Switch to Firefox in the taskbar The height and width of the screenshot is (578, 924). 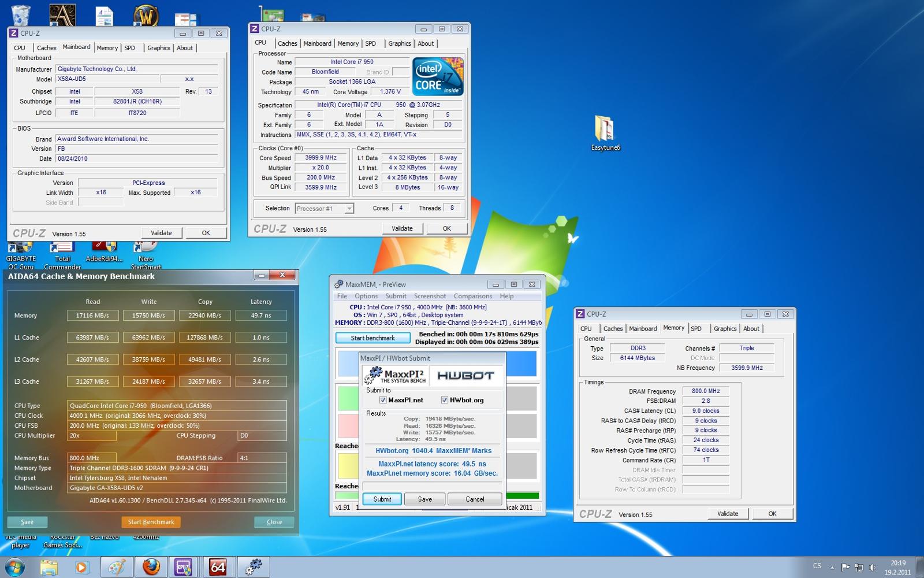click(x=151, y=567)
